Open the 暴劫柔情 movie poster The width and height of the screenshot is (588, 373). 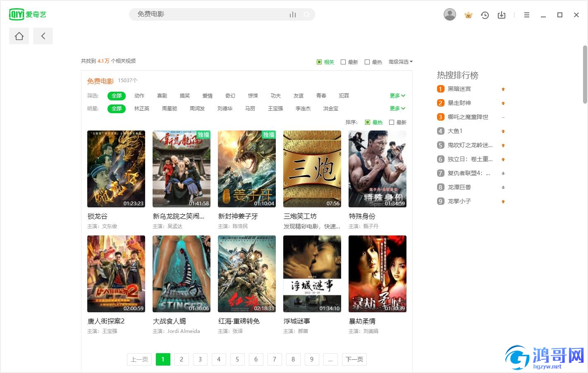point(378,274)
